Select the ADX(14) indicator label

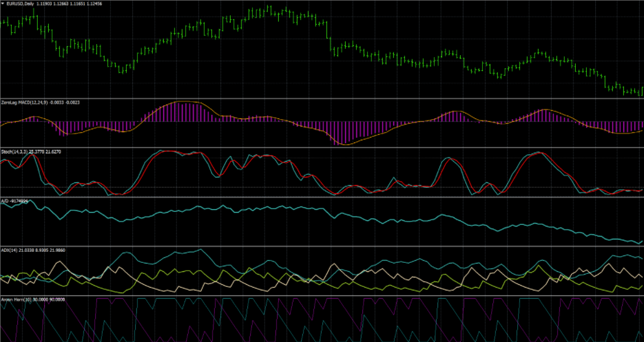[10, 250]
